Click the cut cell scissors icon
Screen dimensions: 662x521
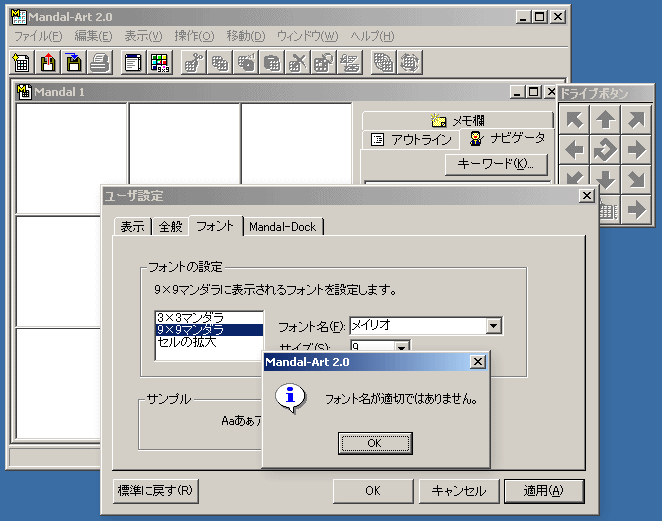click(x=193, y=63)
